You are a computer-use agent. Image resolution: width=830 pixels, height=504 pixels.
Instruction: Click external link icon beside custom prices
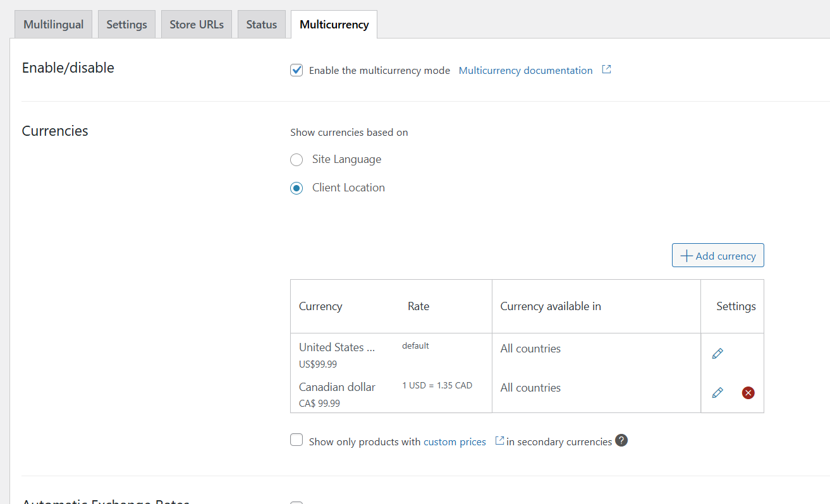click(x=499, y=441)
